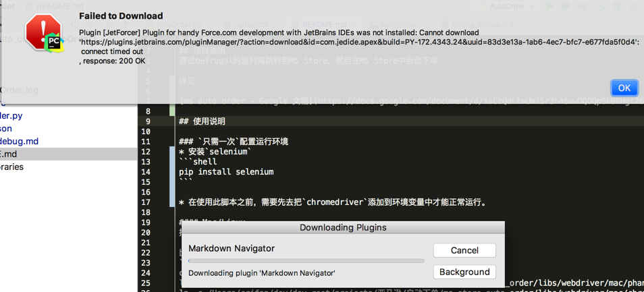Screen dimensions: 644x292
Task: Click the PyCharm PC badge on error icon
Action: (x=54, y=41)
